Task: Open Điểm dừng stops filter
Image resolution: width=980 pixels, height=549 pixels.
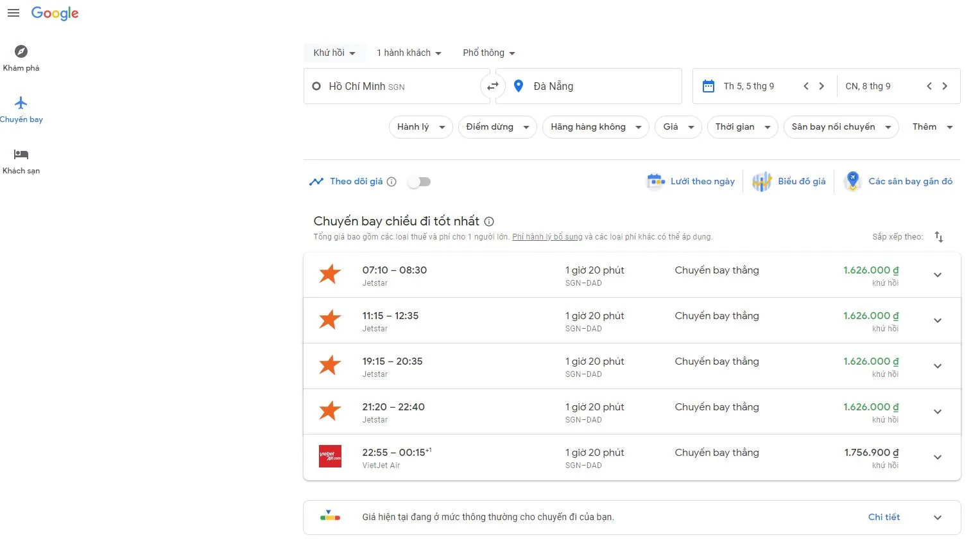Action: [497, 127]
